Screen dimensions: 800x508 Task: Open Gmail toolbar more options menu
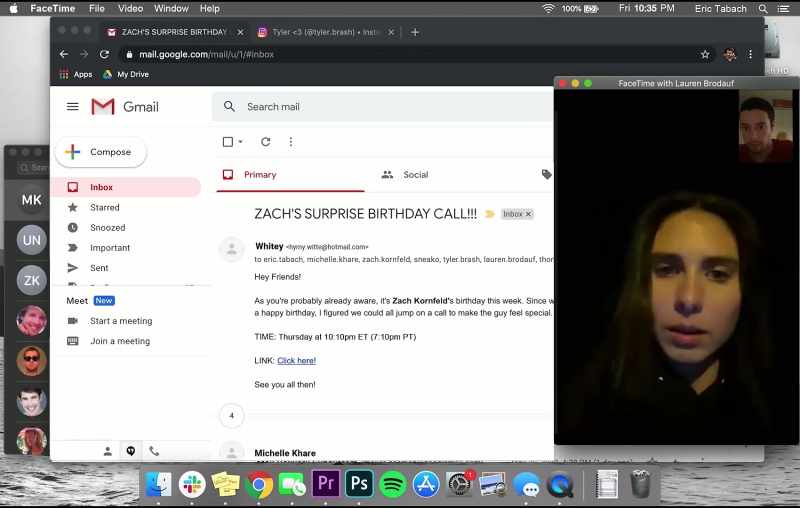pos(291,142)
